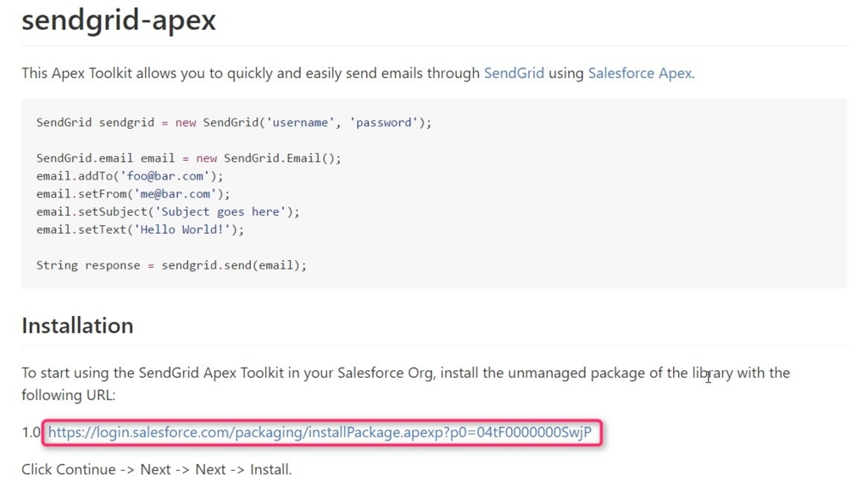
Task: Click the email.setText('Hello World!') code line
Action: click(140, 229)
